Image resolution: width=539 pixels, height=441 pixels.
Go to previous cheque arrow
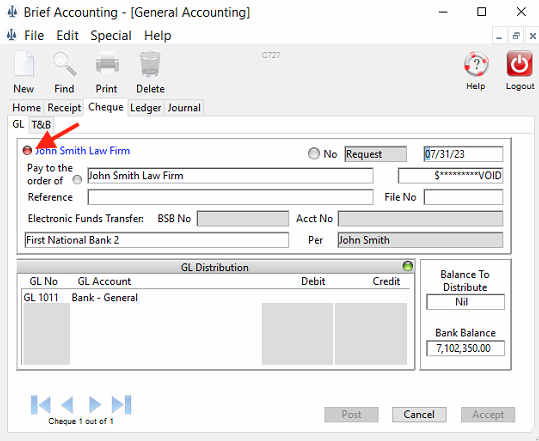click(67, 405)
